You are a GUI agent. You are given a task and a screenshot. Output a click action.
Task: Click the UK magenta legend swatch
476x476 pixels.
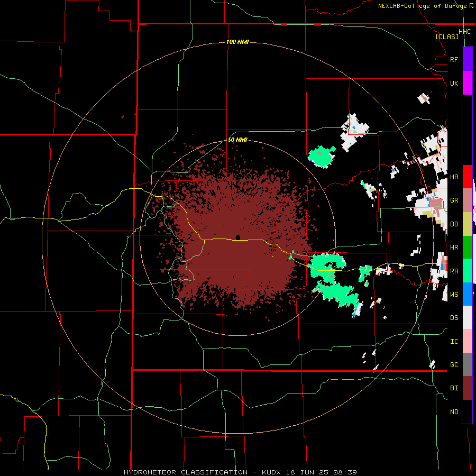pyautogui.click(x=467, y=83)
